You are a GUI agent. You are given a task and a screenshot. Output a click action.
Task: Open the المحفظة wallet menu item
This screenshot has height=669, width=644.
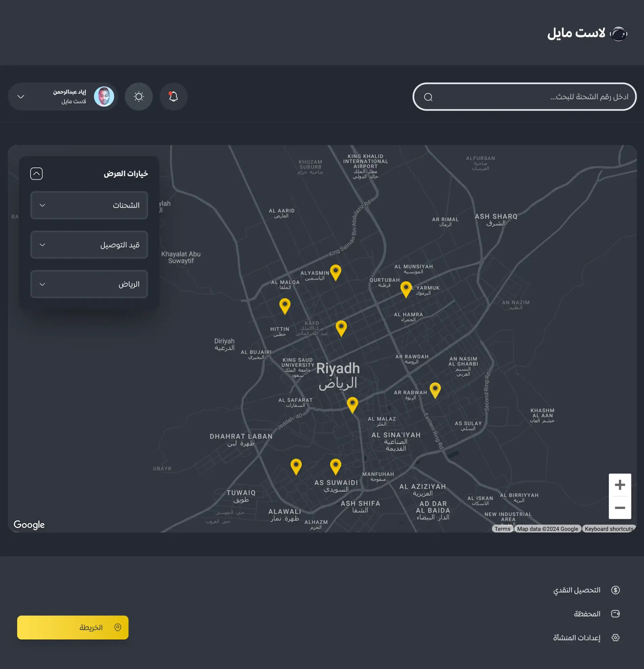597,614
